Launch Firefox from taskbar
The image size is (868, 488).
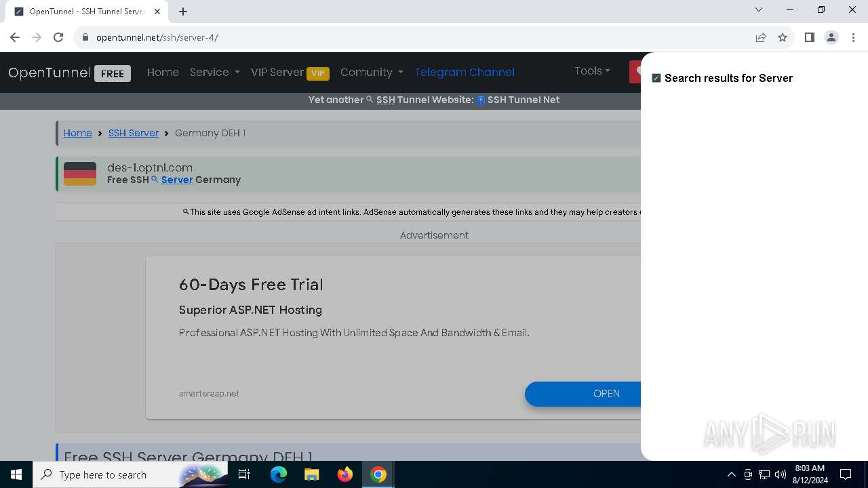click(345, 474)
